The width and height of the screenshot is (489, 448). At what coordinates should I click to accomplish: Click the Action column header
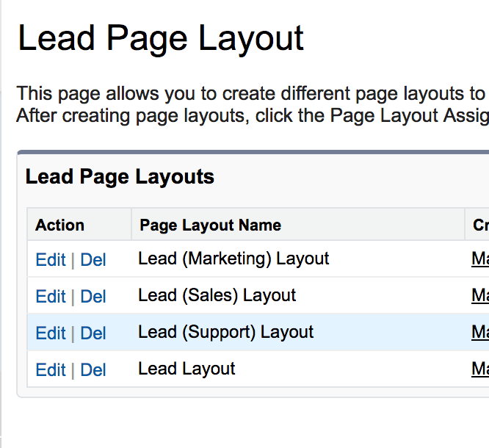(59, 225)
